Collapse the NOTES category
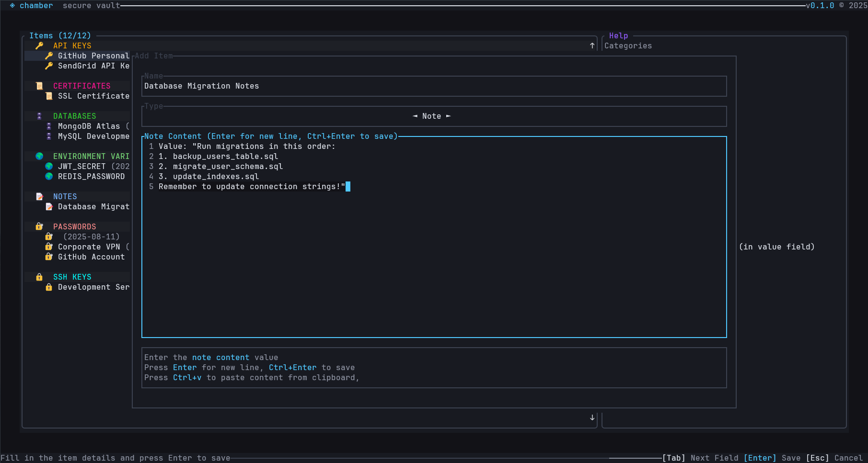Screen dimensions: 868x463 65,197
